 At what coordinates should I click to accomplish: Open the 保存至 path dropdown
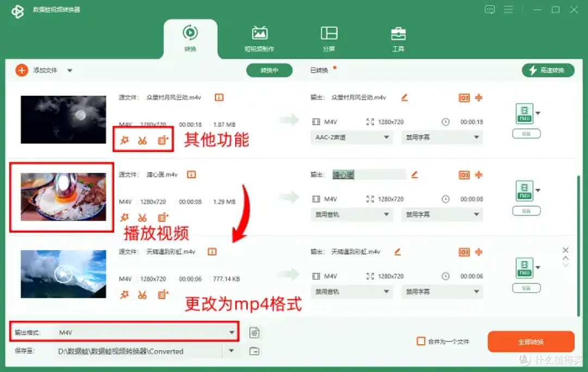(x=231, y=351)
